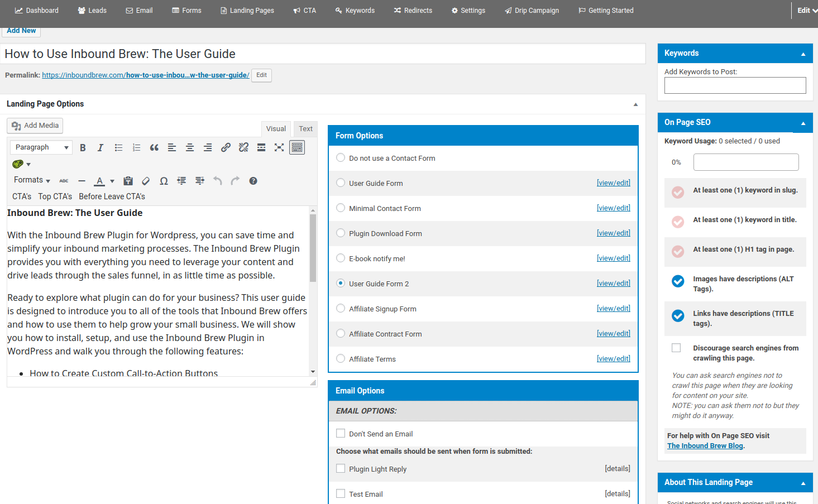Collapse the On Page SEO panel

pyautogui.click(x=803, y=123)
